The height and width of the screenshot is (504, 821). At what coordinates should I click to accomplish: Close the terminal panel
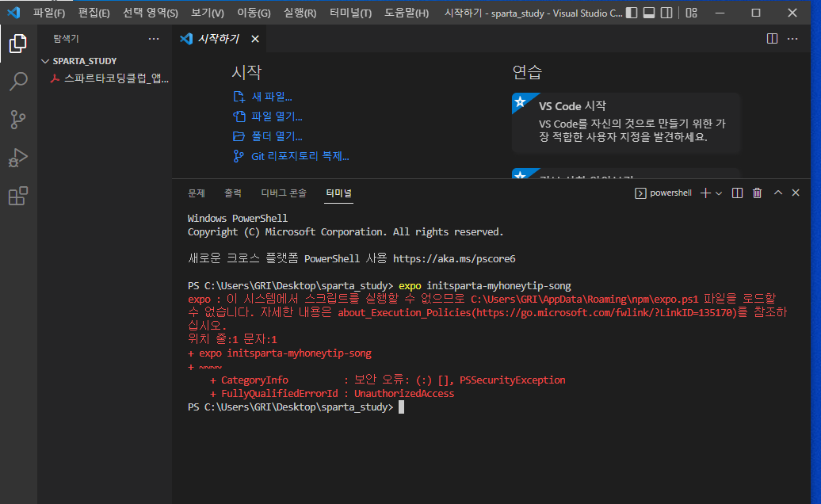(796, 193)
